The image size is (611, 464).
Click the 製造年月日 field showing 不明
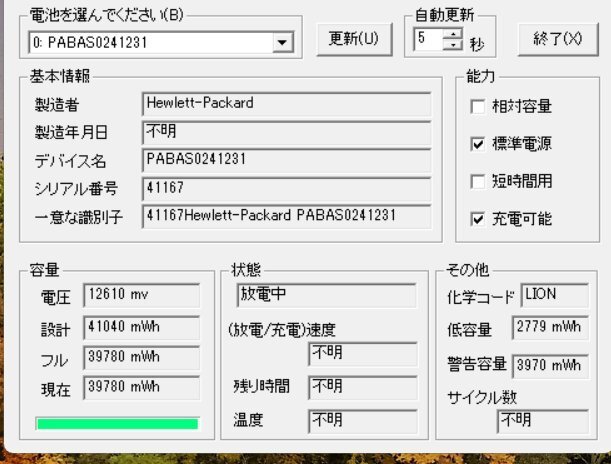click(287, 132)
